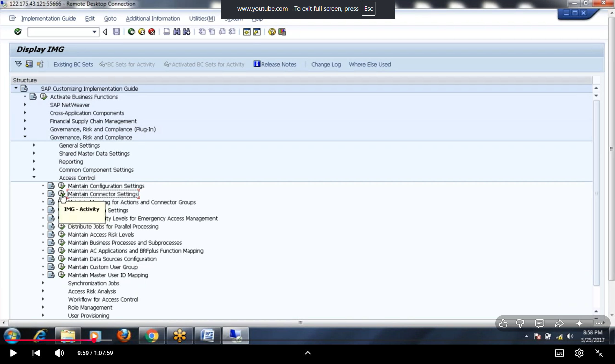This screenshot has width=615, height=364.
Task: Expand the Synchronization Jobs node
Action: pos(43,283)
